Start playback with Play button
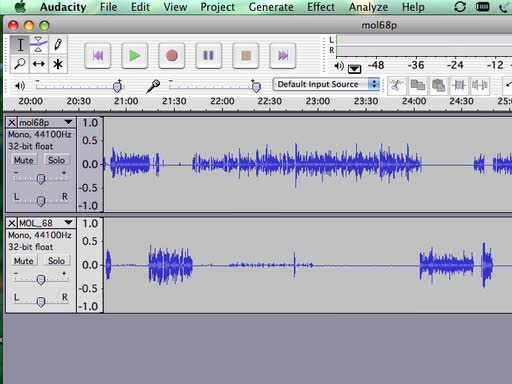Screen dimensions: 512x384 tap(135, 56)
